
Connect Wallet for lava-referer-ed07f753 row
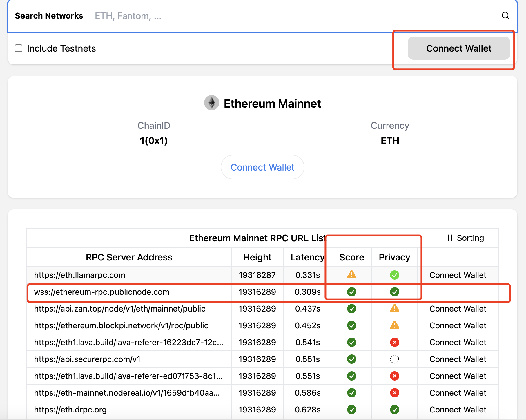458,376
